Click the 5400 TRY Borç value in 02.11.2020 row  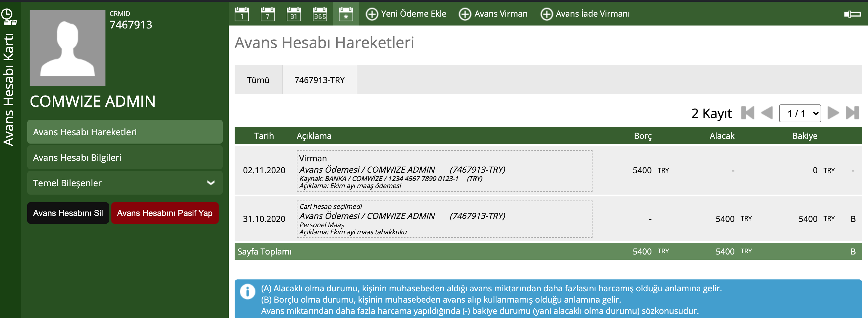coord(650,171)
